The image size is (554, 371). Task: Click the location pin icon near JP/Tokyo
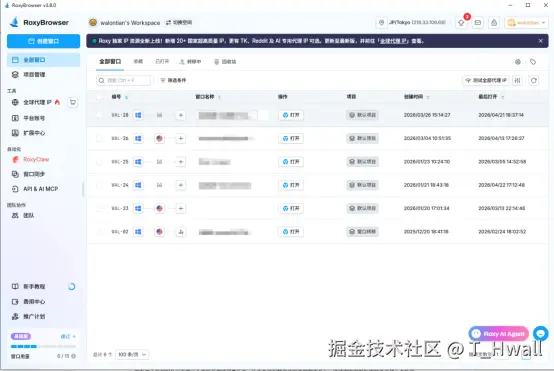(382, 22)
